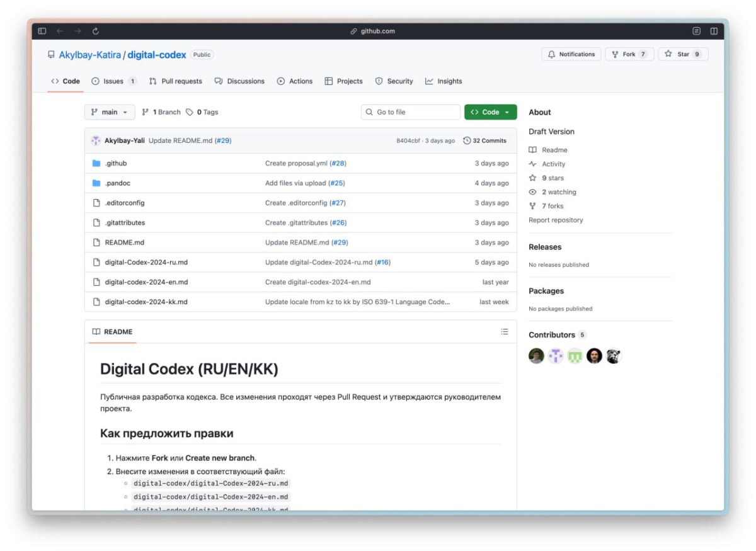Viewport: 756px width, 551px height.
Task: Open the README outline dropdown
Action: coord(504,331)
